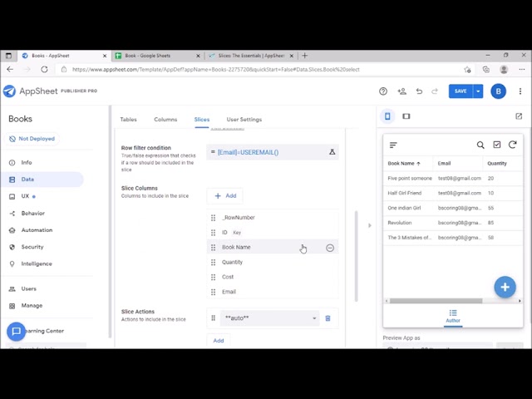This screenshot has width=532, height=399.
Task: Select the Author view in preview footer
Action: click(x=453, y=316)
